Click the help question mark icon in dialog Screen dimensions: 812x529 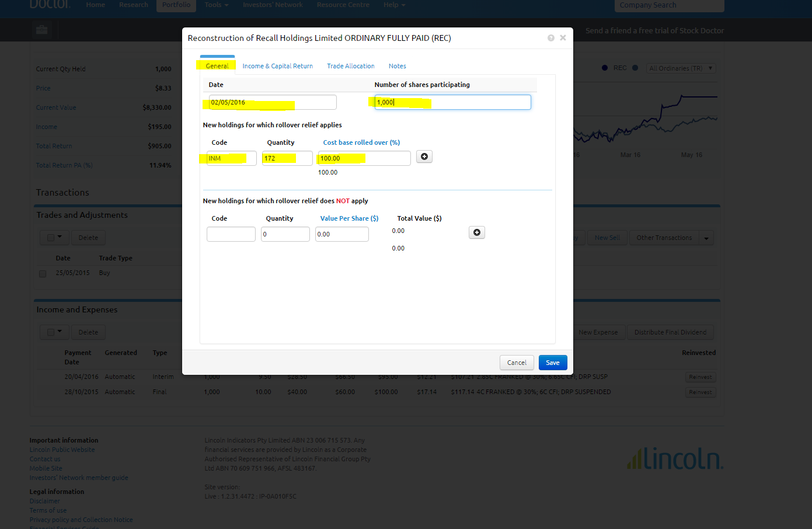550,38
